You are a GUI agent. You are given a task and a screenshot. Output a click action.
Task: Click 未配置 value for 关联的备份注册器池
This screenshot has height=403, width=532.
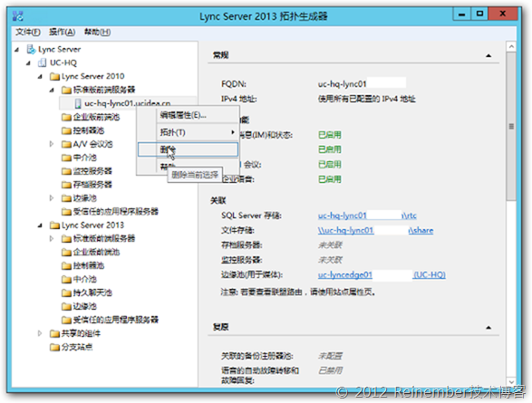pos(330,356)
